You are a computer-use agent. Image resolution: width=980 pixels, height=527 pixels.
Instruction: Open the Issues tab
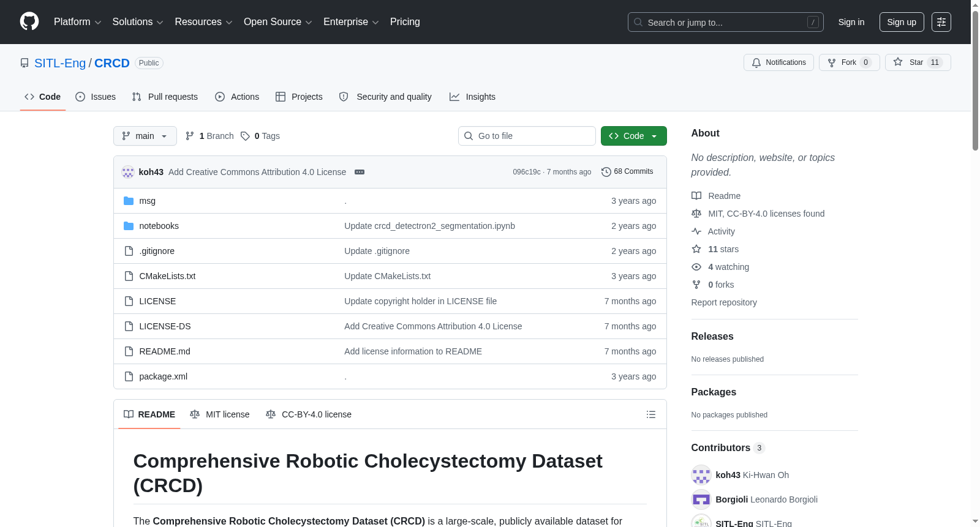point(96,97)
